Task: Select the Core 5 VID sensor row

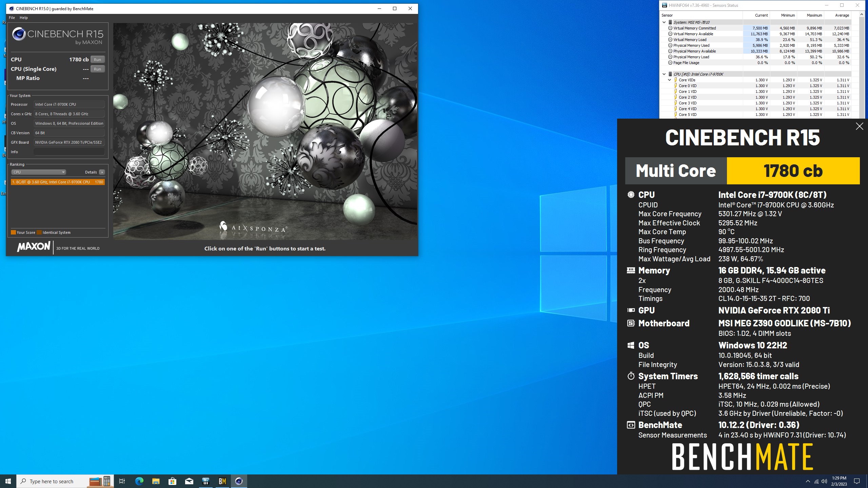Action: [756, 115]
